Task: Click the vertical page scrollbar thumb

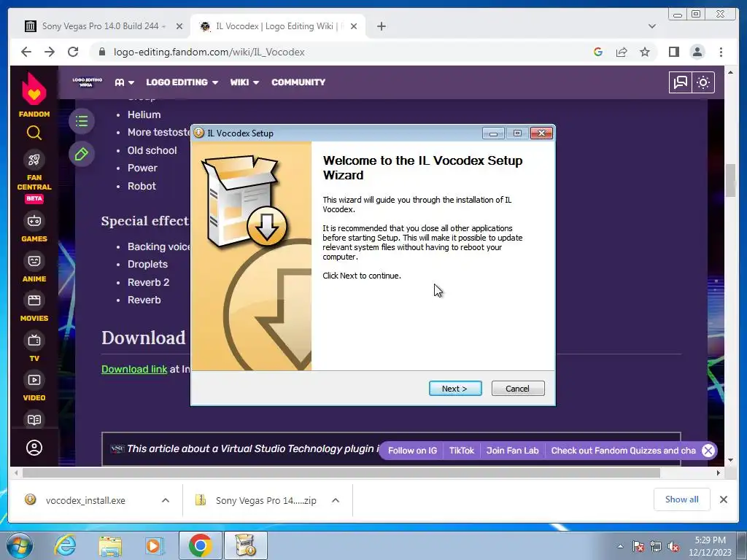Action: [730, 180]
